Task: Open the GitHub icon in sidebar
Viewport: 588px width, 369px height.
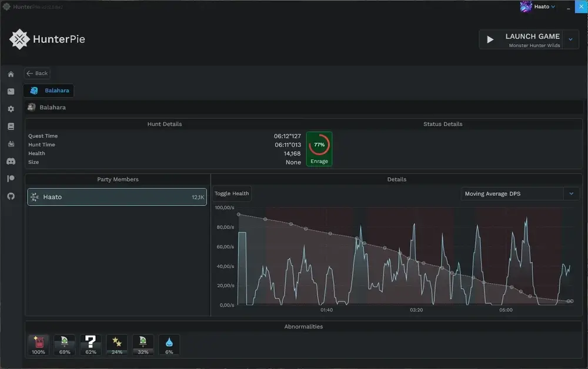Action: point(11,196)
